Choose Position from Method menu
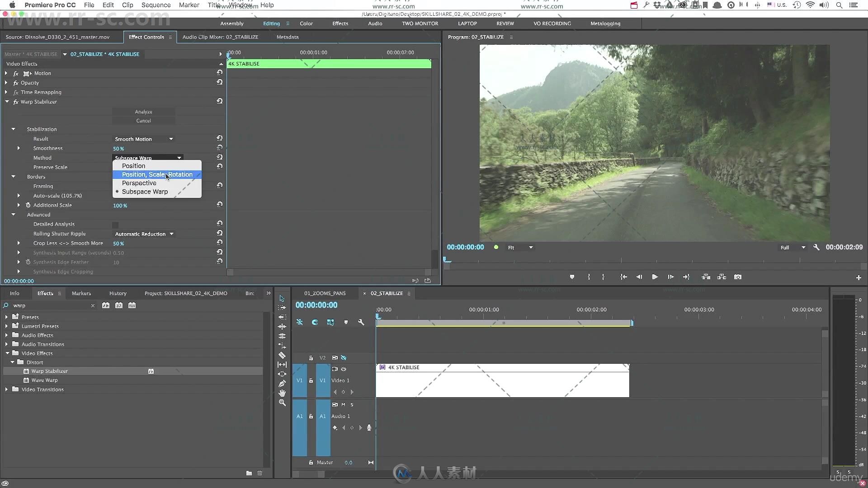Viewport: 868px width, 488px height. [157, 166]
